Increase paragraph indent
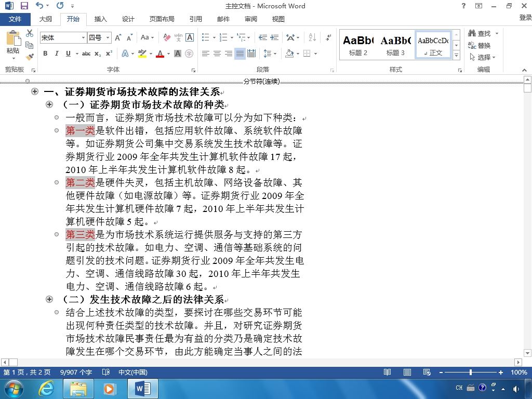The image size is (532, 399). point(274,37)
